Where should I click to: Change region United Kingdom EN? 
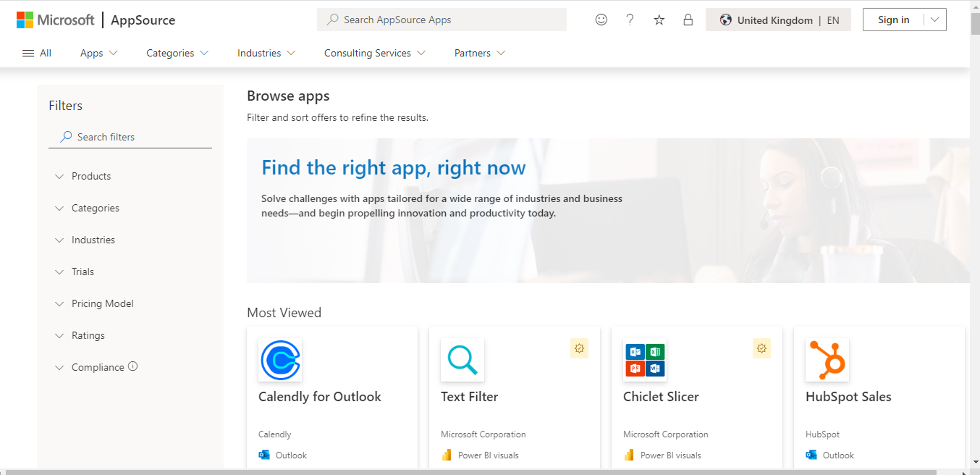pos(778,20)
